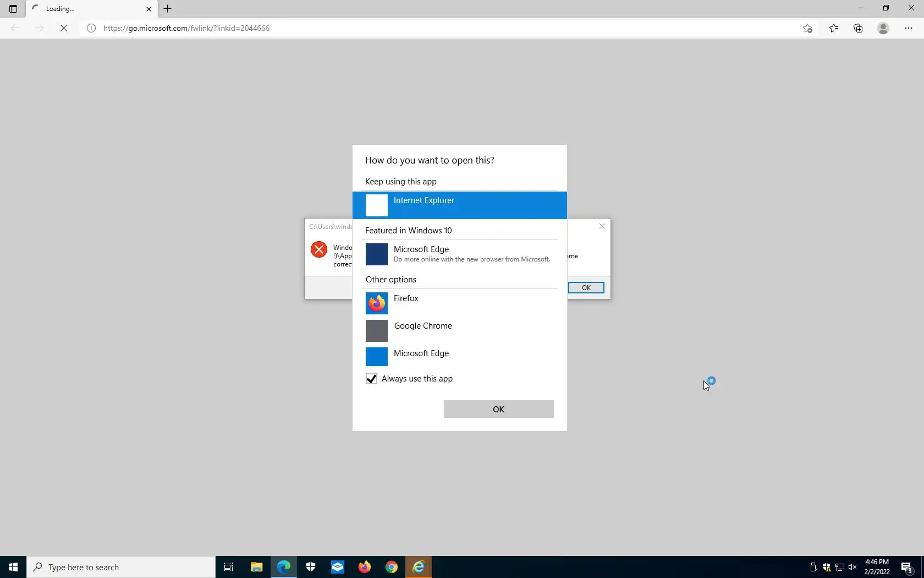Open Windows Security from taskbar
The image size is (924, 578).
311,567
